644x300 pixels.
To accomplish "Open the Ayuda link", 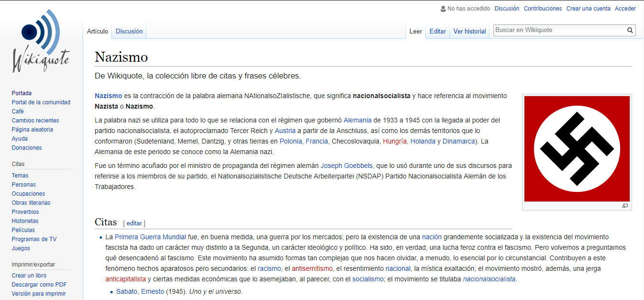I will [20, 139].
